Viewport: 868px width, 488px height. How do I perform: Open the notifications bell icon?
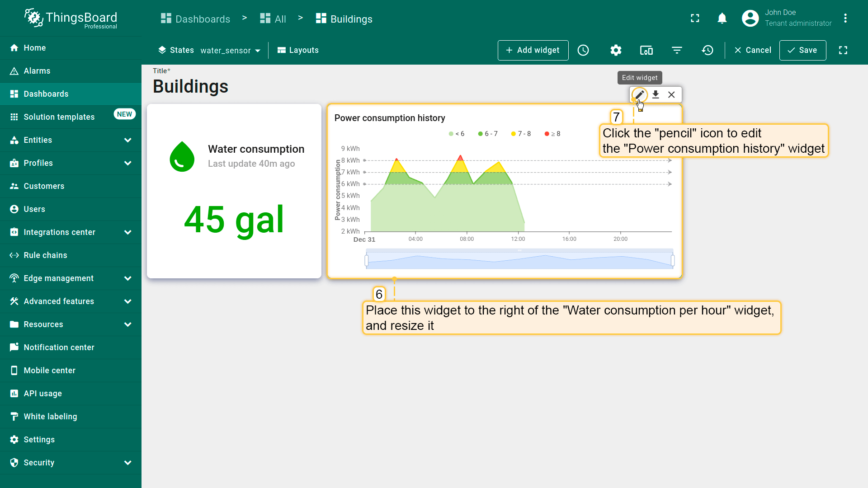click(x=722, y=19)
